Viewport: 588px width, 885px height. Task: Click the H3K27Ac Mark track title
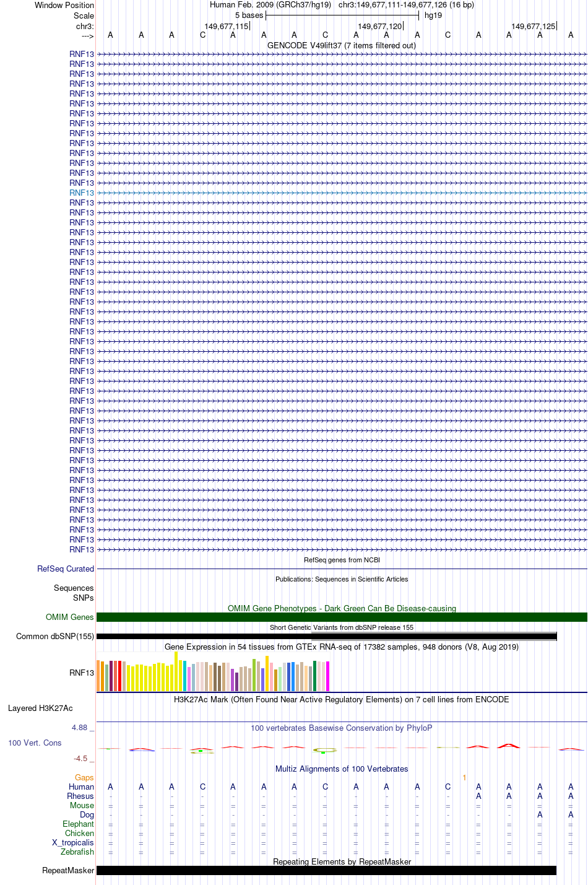342,699
